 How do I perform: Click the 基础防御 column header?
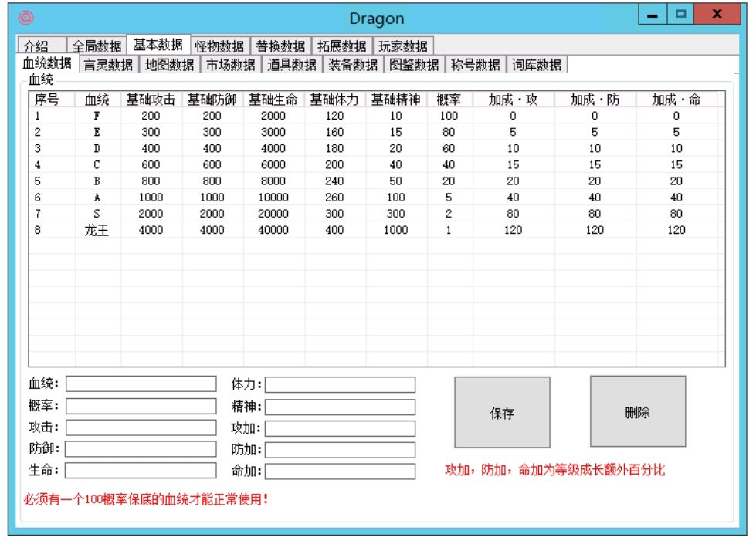coord(212,100)
